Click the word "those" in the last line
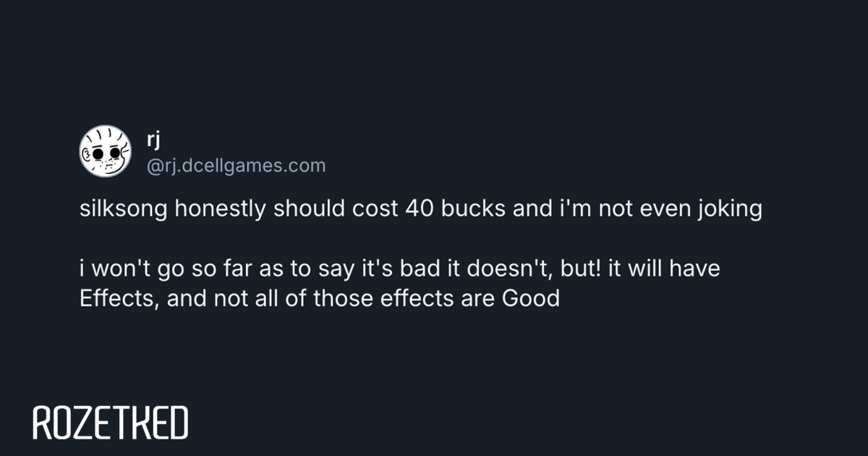This screenshot has height=456, width=868. tap(339, 298)
